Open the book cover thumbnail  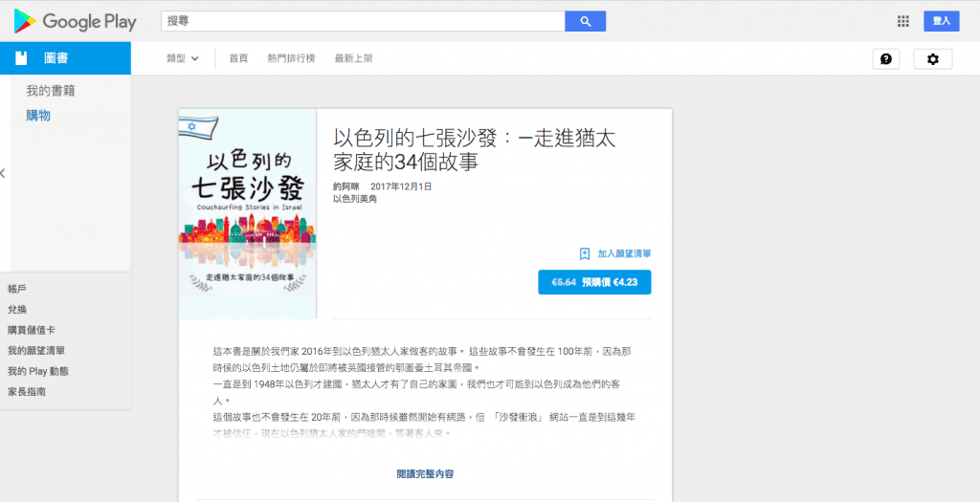[x=248, y=214]
